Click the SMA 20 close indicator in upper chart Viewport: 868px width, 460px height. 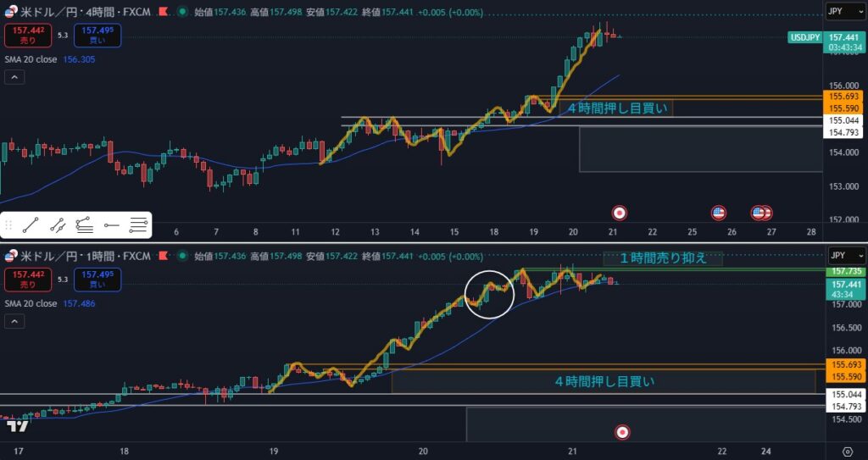coord(31,60)
